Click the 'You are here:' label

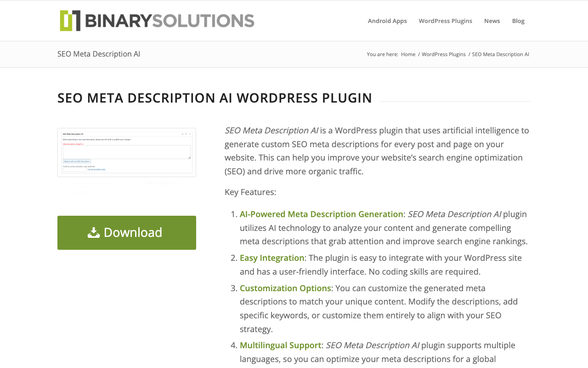[x=383, y=54]
